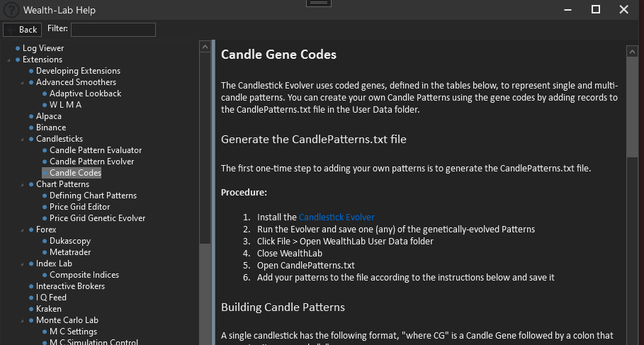Viewport: 644px width, 345px height.
Task: Open the Developing Extensions topic
Action: (78, 71)
